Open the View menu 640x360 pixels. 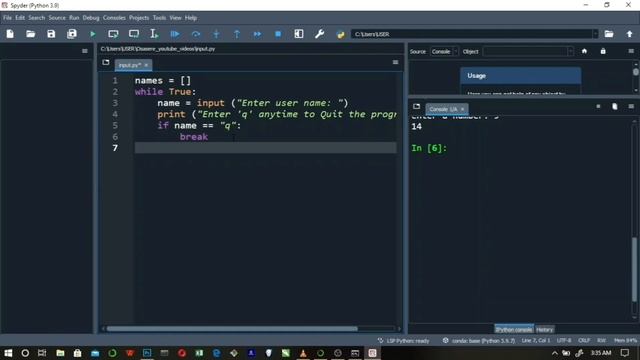tap(176, 18)
